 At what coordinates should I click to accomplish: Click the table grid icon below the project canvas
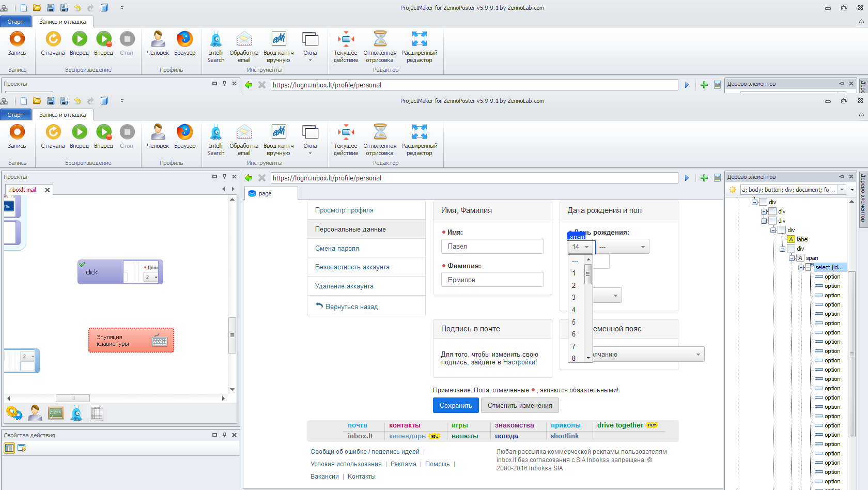pos(97,413)
